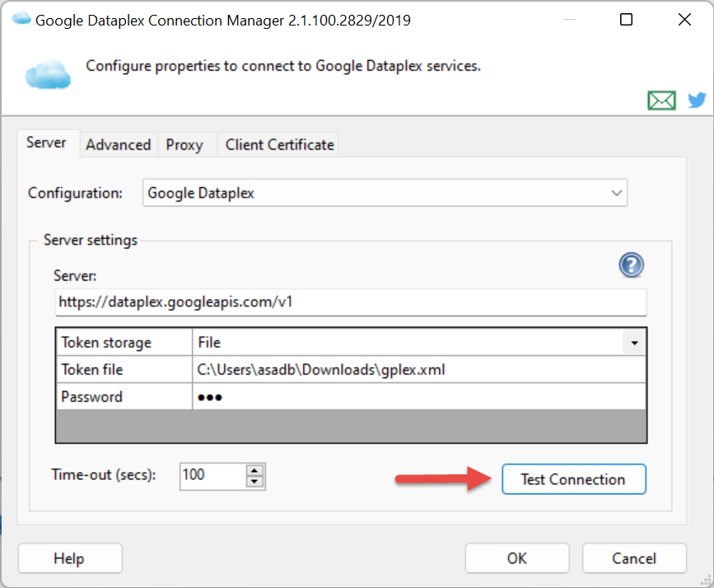Open the Advanced tab

click(119, 145)
